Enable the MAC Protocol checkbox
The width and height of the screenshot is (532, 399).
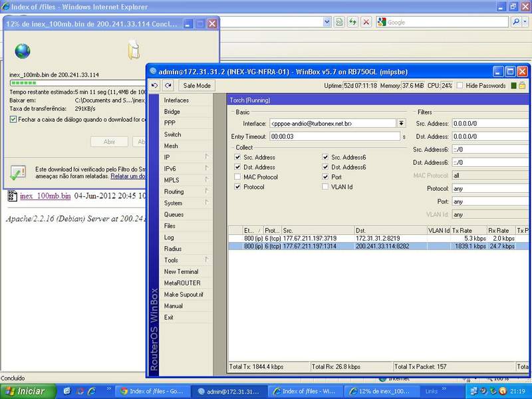pos(238,177)
